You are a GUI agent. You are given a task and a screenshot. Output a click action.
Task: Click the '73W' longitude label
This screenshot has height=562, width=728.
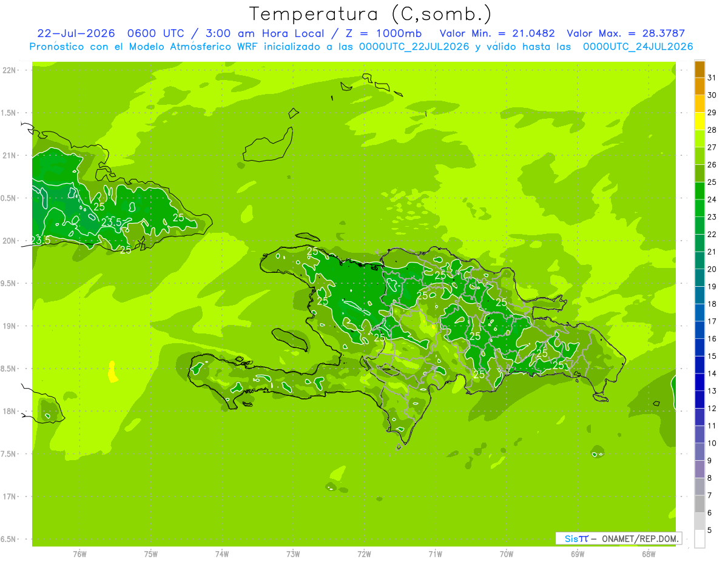[x=293, y=554]
